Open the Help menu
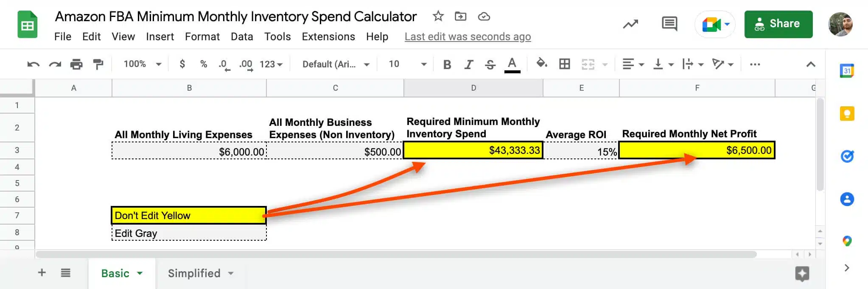Viewport: 868px width, 289px height. pos(377,37)
